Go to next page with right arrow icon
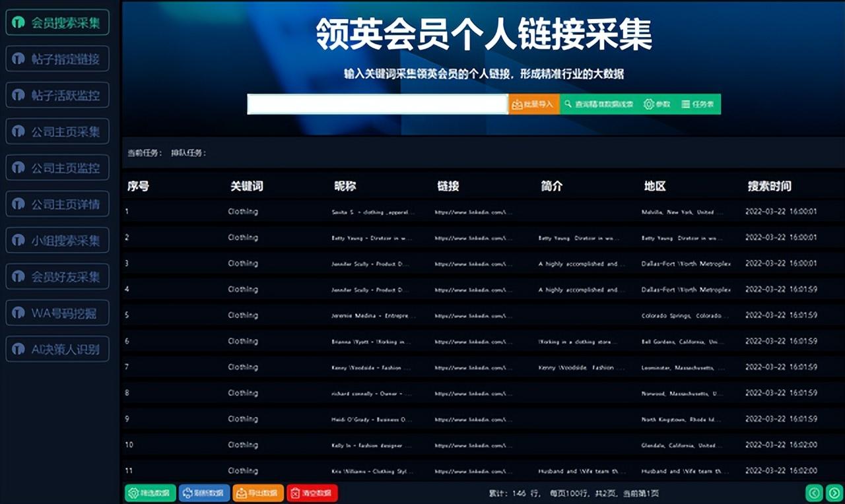The image size is (845, 504). click(x=833, y=492)
